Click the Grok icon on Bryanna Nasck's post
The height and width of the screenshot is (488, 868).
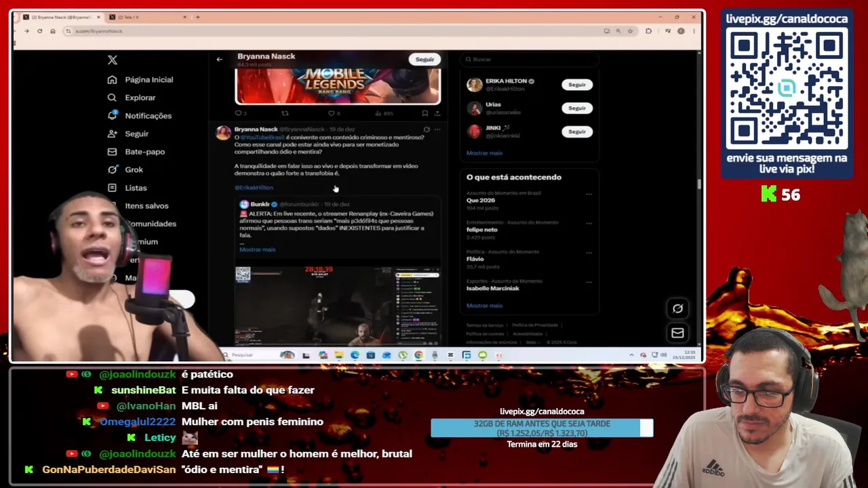pyautogui.click(x=427, y=129)
